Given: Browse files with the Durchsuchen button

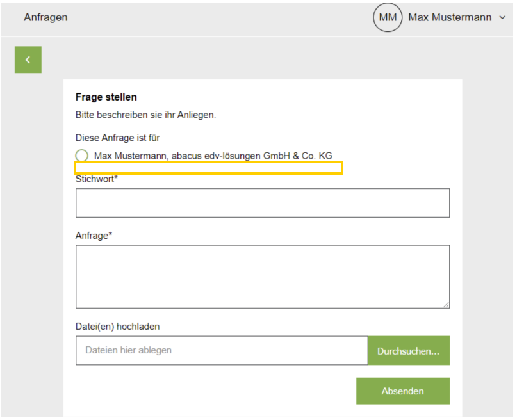Looking at the screenshot, I should pos(409,350).
